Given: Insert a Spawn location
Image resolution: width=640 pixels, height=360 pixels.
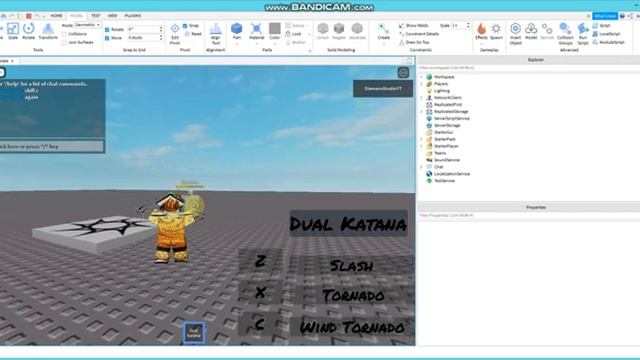Looking at the screenshot, I should pos(496,31).
